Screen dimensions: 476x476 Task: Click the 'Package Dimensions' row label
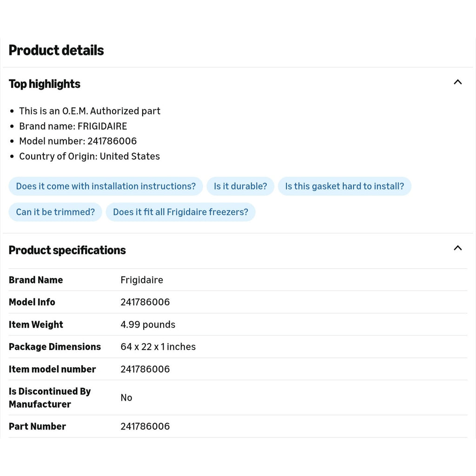(x=55, y=347)
